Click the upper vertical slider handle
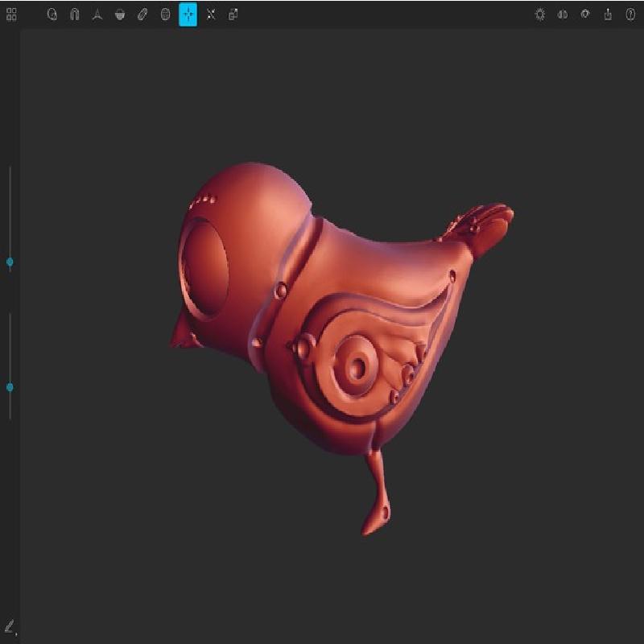The height and width of the screenshot is (644, 644). (x=10, y=262)
